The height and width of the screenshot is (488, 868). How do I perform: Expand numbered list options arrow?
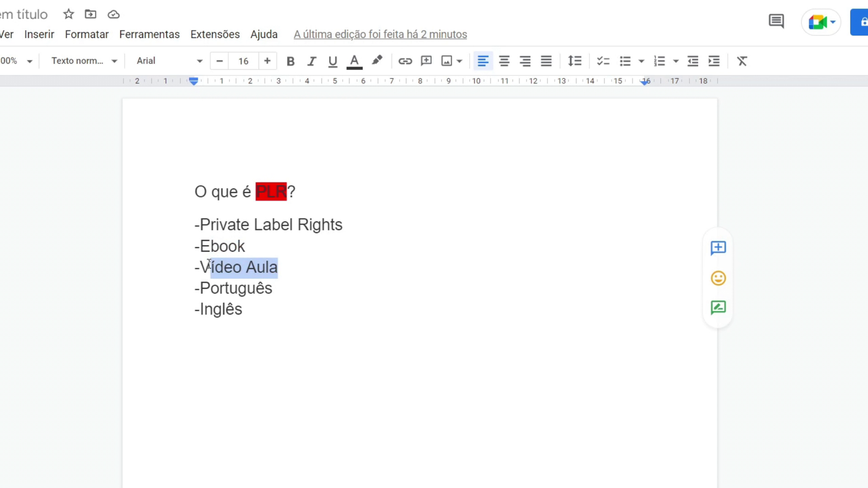click(676, 61)
